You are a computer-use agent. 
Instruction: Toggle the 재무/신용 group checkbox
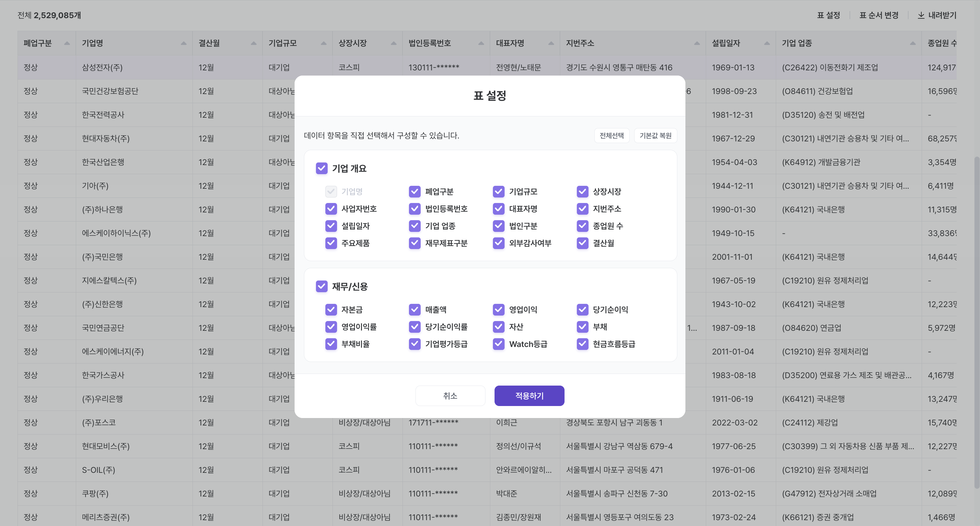click(321, 286)
